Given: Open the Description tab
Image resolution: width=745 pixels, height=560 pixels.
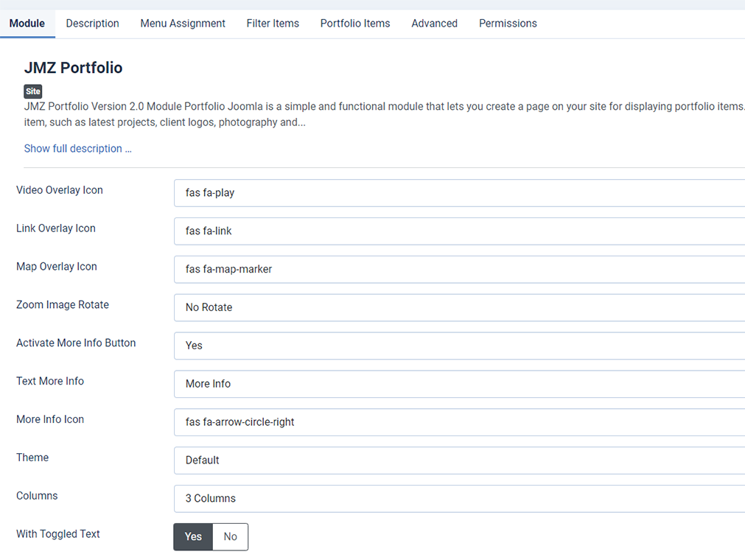Looking at the screenshot, I should 93,24.
